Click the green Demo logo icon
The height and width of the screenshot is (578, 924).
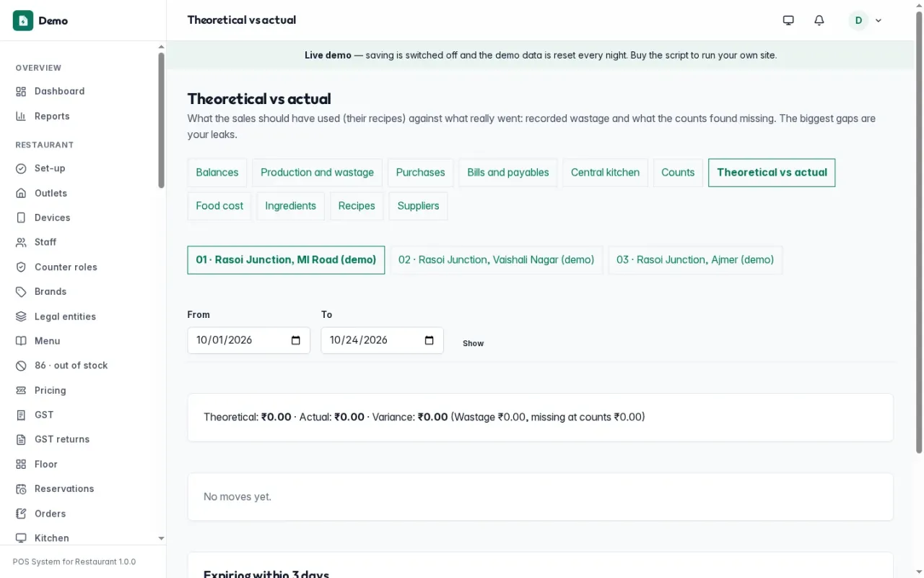pos(23,20)
